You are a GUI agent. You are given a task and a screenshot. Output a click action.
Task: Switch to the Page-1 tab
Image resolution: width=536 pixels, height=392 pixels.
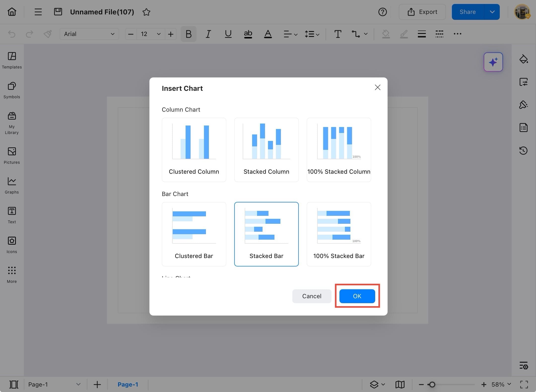[x=128, y=384]
